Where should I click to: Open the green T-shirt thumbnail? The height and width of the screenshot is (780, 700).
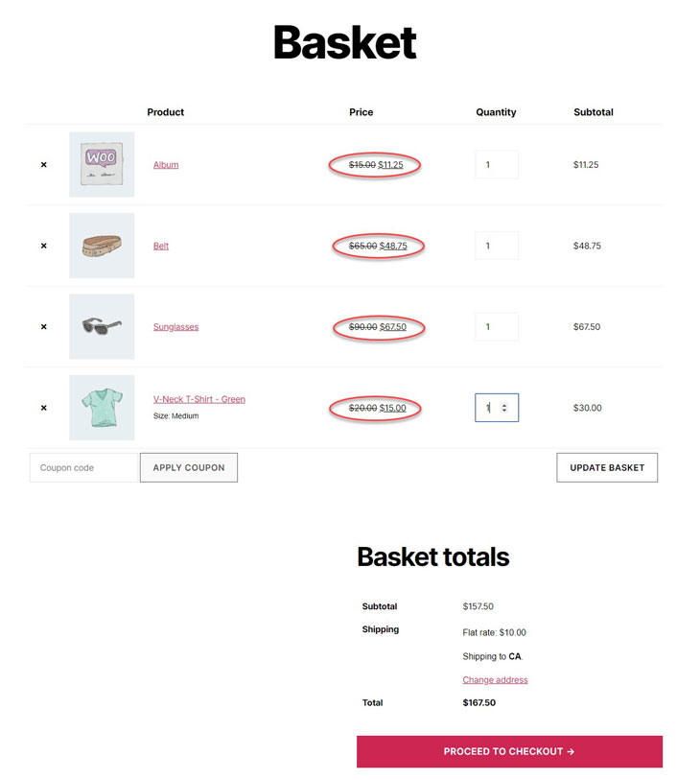[102, 408]
